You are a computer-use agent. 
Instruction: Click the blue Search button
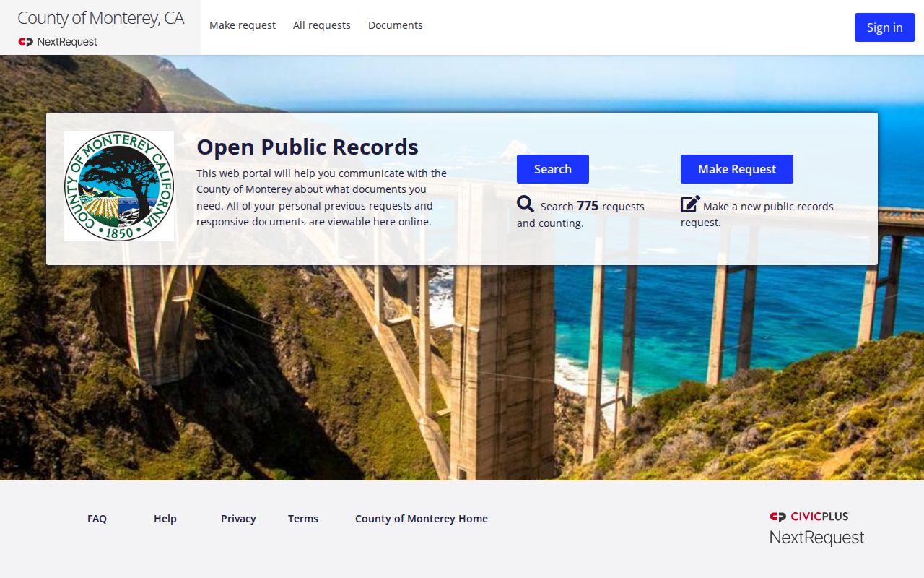553,169
